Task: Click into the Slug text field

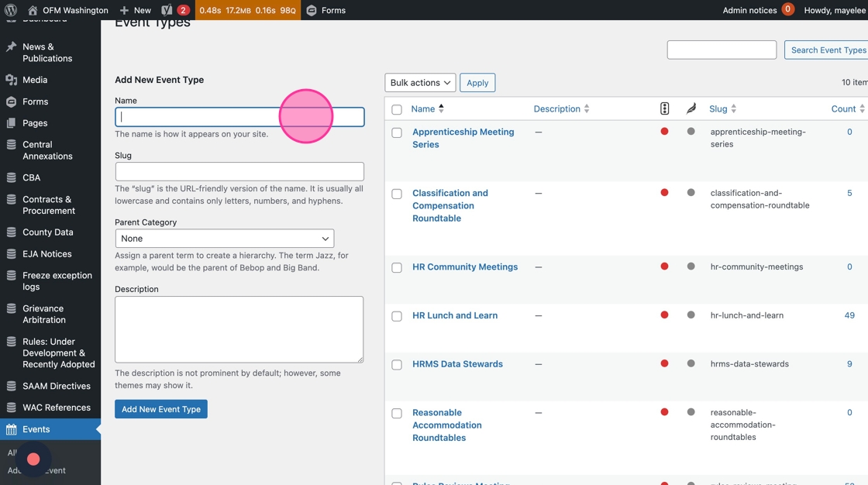Action: 239,171
